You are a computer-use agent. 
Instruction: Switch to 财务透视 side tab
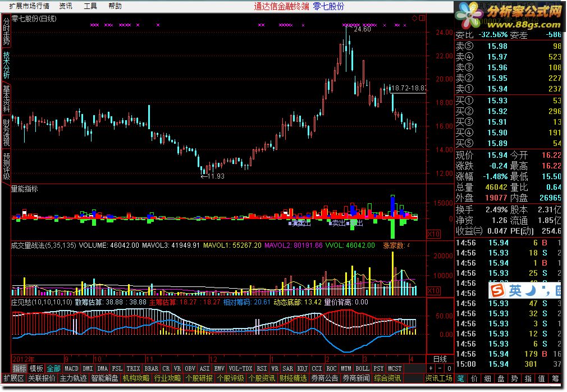[x=6, y=133]
